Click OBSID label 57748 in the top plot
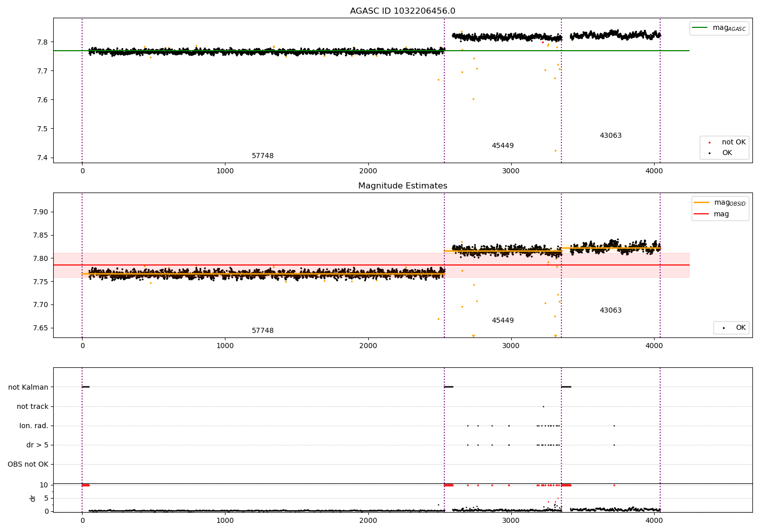This screenshot has height=532, width=760. point(262,156)
